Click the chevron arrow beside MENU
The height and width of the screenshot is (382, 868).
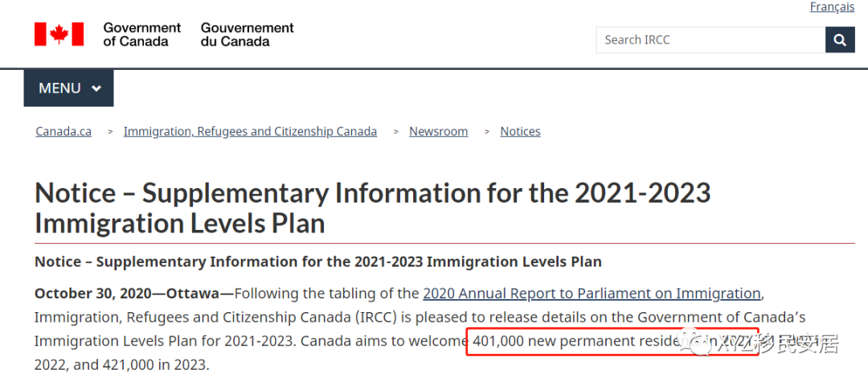tap(96, 88)
